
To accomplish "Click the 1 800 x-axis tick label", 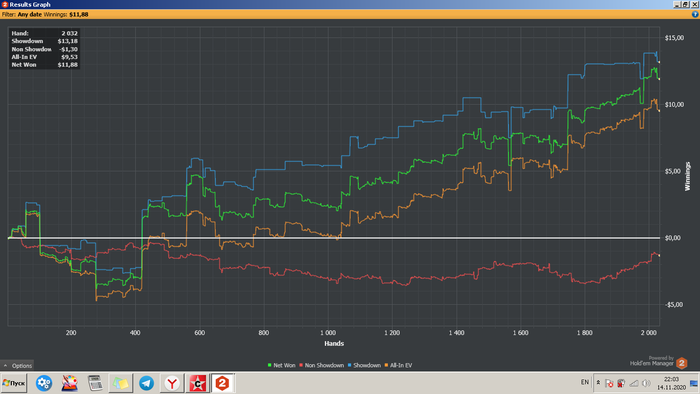I will [x=585, y=333].
